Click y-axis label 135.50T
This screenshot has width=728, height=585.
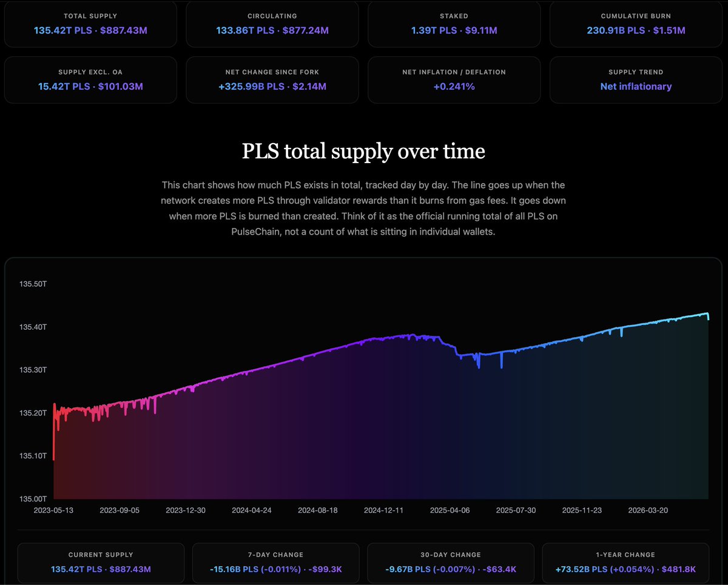click(33, 284)
